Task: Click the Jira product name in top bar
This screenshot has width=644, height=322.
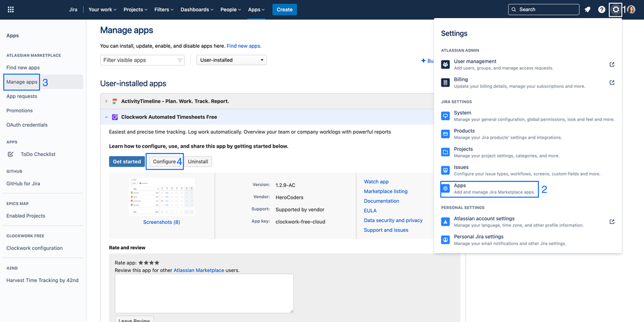Action: 73,10
